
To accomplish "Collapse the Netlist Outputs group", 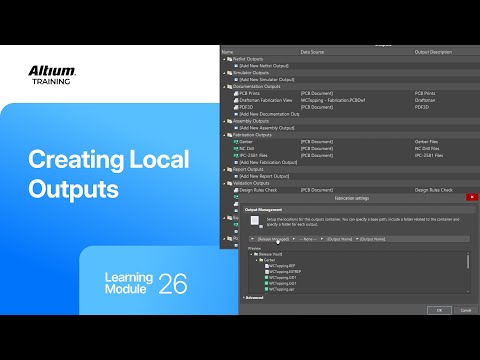I will click(224, 59).
